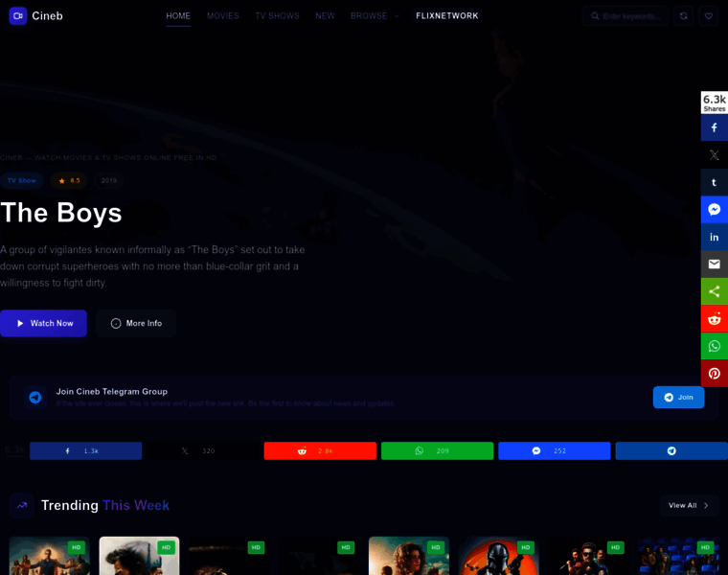
Task: Open the HOME nav tab
Action: point(178,15)
